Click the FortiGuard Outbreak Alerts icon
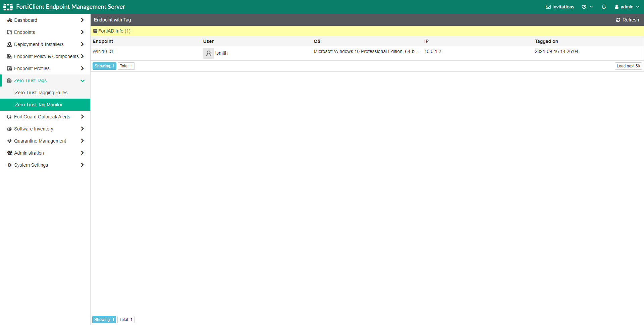The width and height of the screenshot is (644, 325). tap(9, 117)
